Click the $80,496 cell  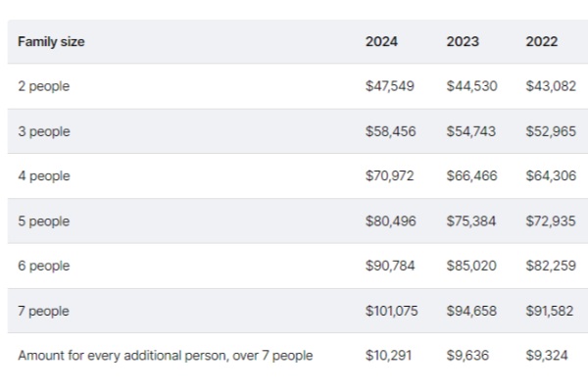390,221
